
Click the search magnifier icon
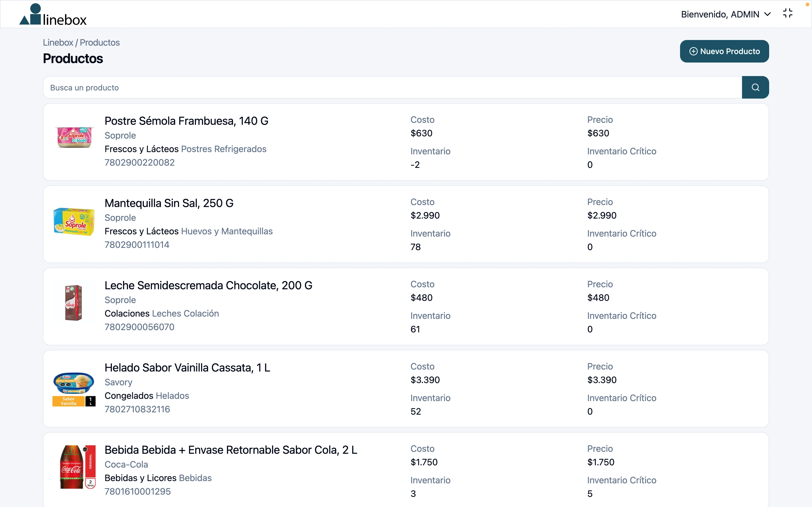point(755,87)
